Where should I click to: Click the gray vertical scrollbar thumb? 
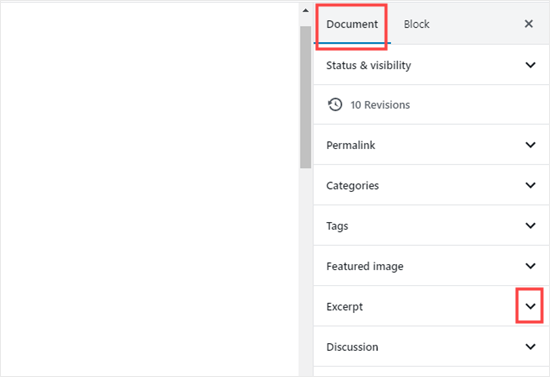coord(306,97)
